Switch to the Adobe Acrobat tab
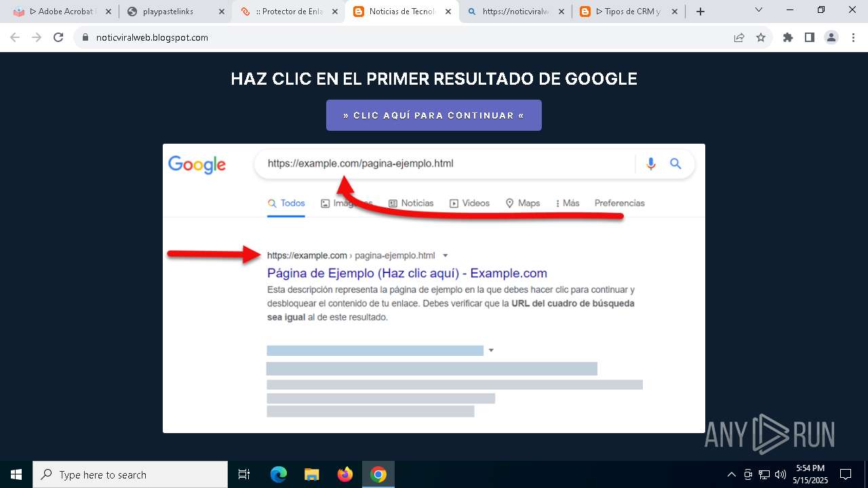The width and height of the screenshot is (868, 488). [62, 12]
